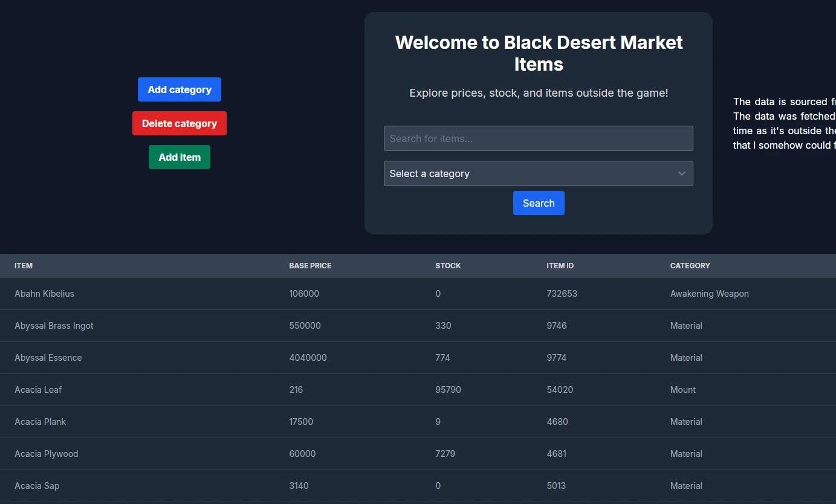Screen dimensions: 836x504
Task: Select the Abyssal Brass Ingot item
Action: [54, 326]
